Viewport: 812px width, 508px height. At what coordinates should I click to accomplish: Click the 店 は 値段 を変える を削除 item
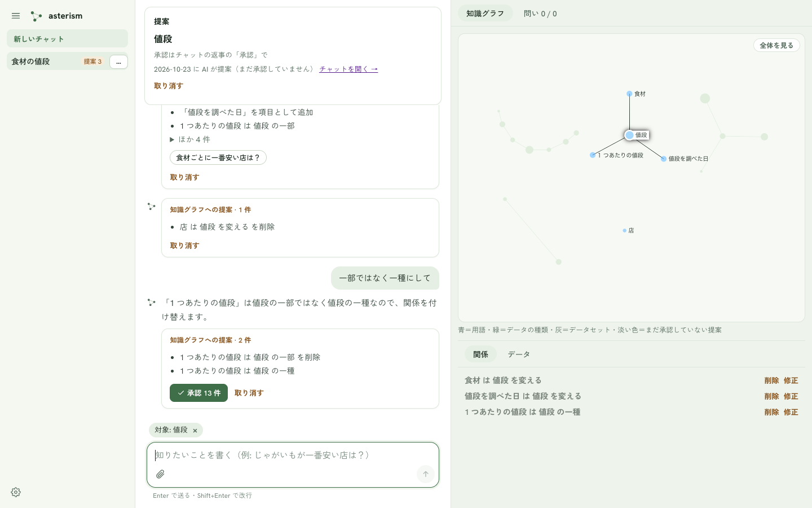[x=227, y=227]
